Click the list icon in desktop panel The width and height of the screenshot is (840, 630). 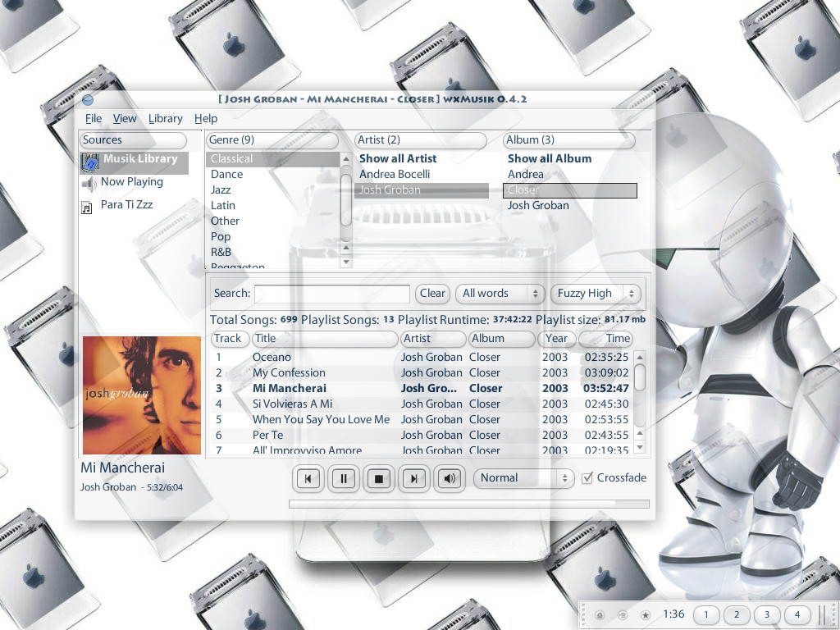(623, 615)
